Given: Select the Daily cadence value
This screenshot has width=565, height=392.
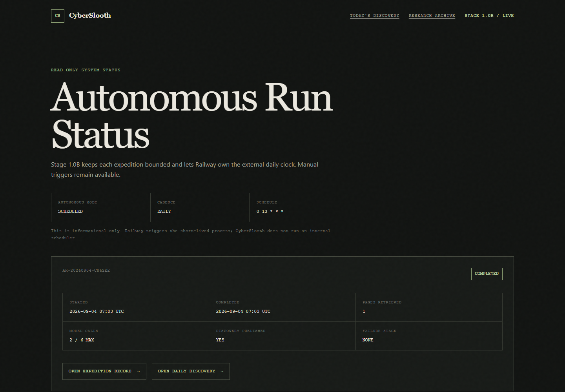Looking at the screenshot, I should click(164, 211).
